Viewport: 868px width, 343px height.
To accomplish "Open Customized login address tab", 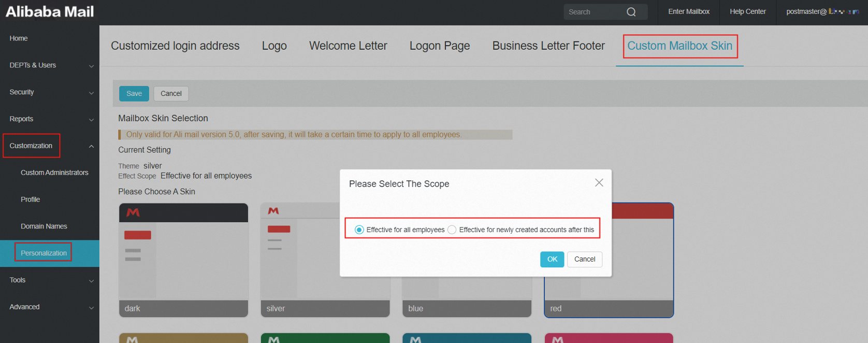I will (175, 46).
